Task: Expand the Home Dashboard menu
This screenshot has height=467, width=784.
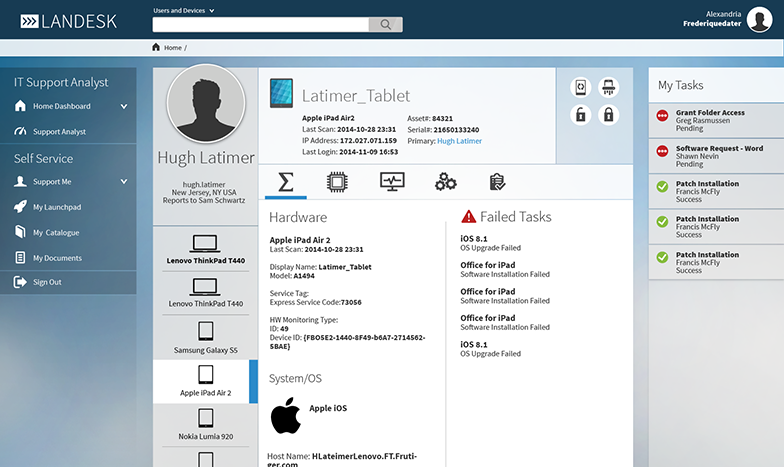Action: point(124,106)
